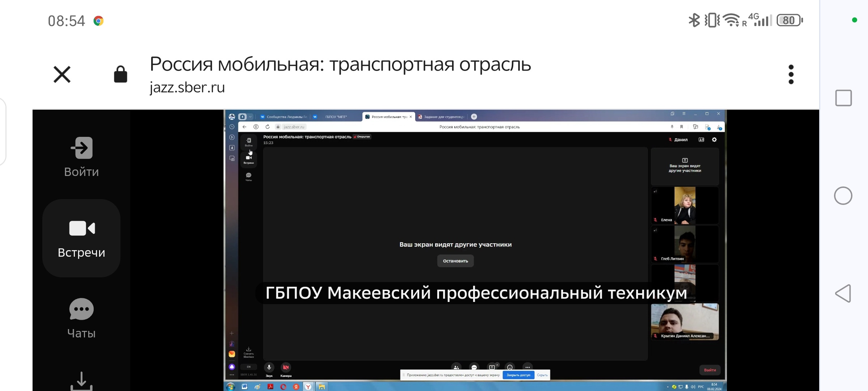868x391 pixels.
Task: Click the Скачать SberJazz download link
Action: click(x=249, y=352)
